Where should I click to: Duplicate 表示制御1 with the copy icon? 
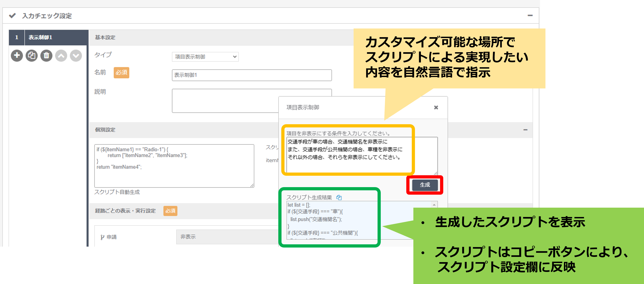pos(31,55)
